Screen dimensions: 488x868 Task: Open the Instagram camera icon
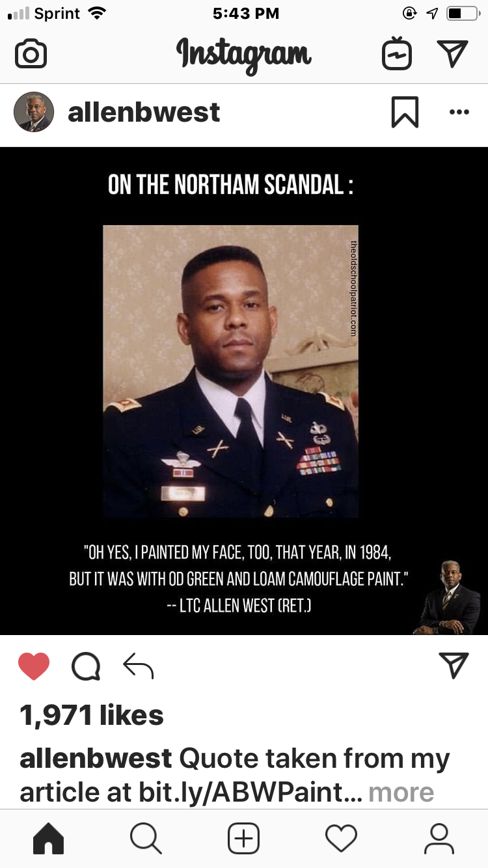[31, 53]
